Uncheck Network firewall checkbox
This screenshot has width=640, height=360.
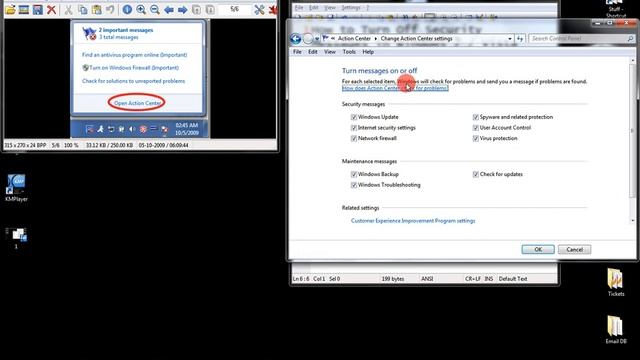[354, 138]
